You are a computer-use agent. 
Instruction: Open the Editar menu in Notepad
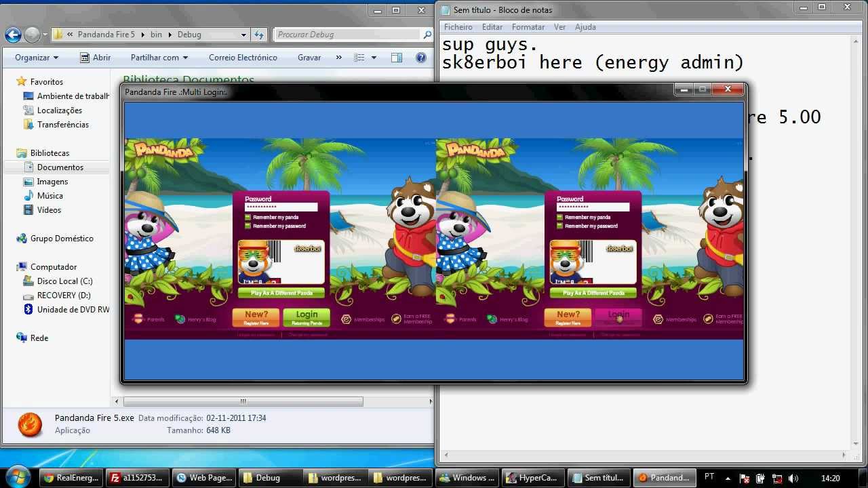tap(492, 27)
